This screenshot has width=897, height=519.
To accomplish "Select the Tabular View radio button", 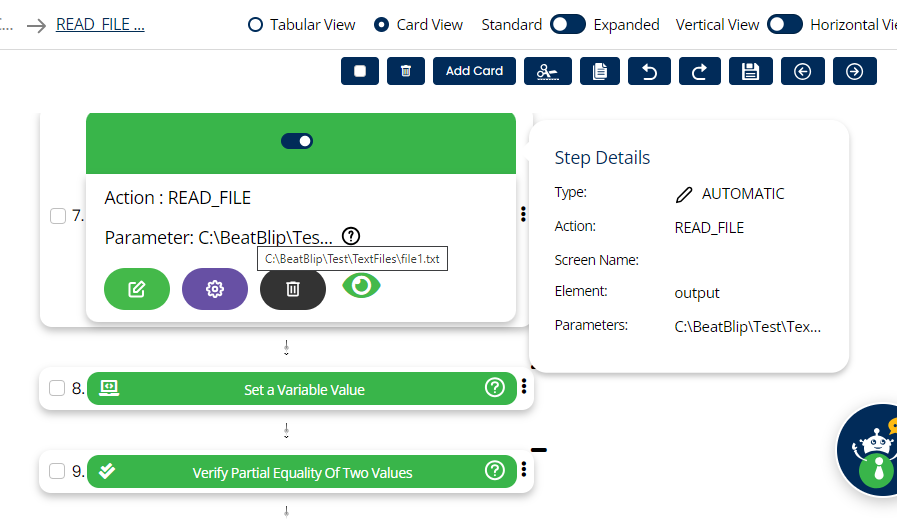I will click(255, 24).
